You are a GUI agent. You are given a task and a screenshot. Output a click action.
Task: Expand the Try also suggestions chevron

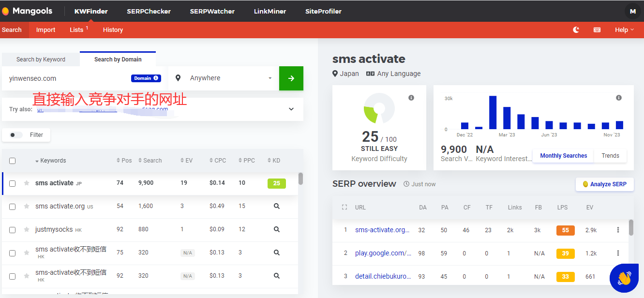[291, 109]
